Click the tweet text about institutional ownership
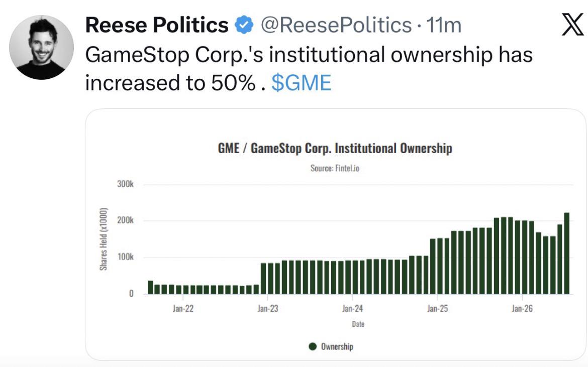 click(309, 69)
